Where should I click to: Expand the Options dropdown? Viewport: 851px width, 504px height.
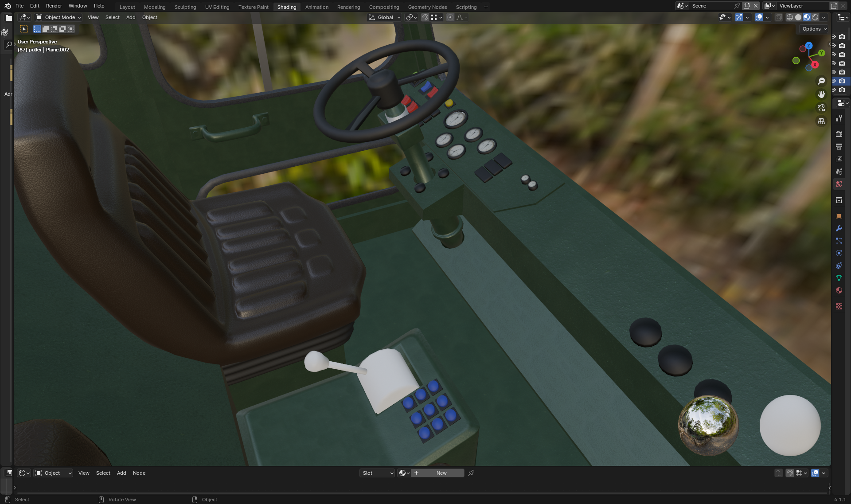click(x=814, y=29)
